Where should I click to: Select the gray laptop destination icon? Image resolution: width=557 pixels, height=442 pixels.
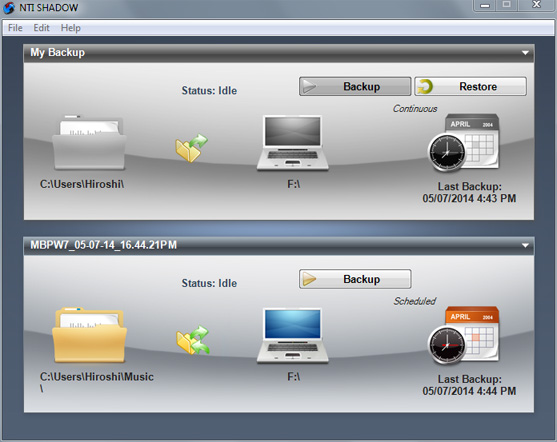point(292,143)
